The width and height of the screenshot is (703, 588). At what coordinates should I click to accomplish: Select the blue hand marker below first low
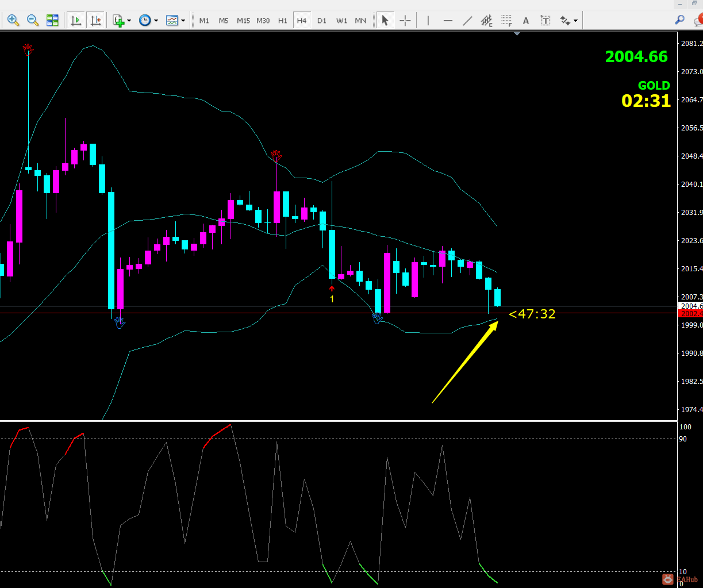120,322
